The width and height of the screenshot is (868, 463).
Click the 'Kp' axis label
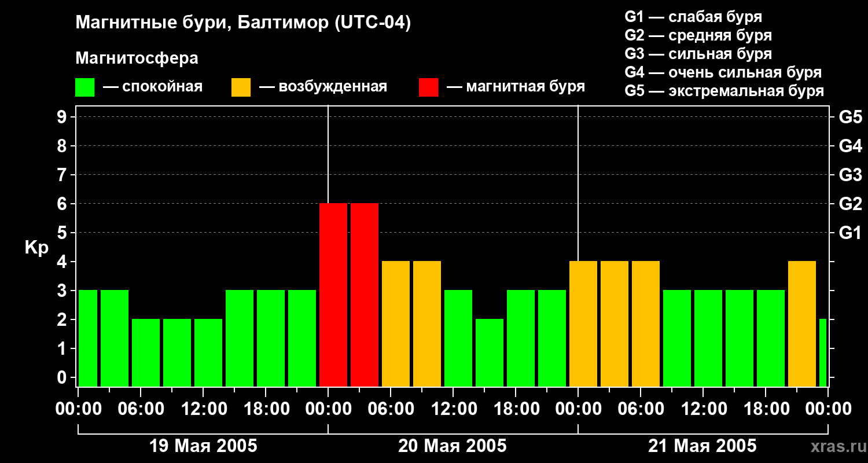(x=36, y=248)
